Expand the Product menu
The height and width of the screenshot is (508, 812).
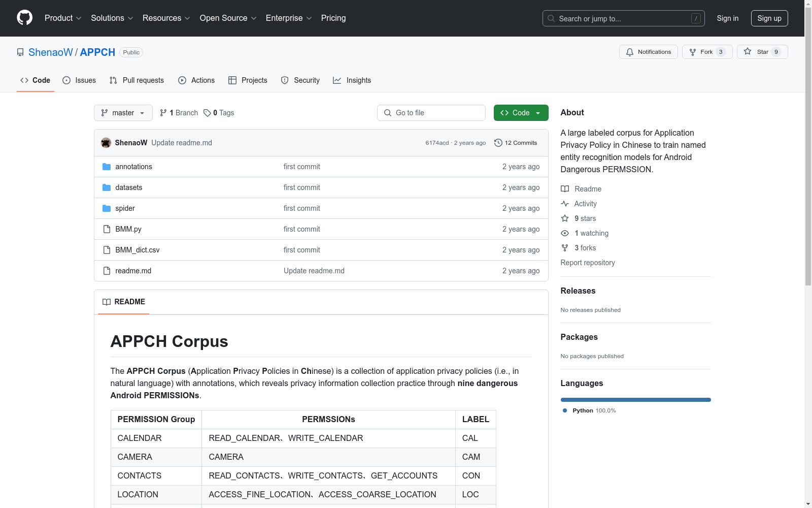coord(63,18)
